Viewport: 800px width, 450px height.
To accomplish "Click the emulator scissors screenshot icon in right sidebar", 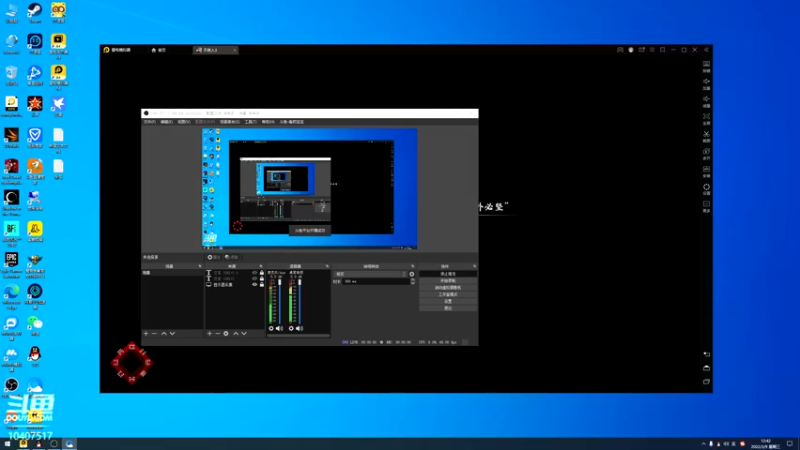I will click(706, 136).
